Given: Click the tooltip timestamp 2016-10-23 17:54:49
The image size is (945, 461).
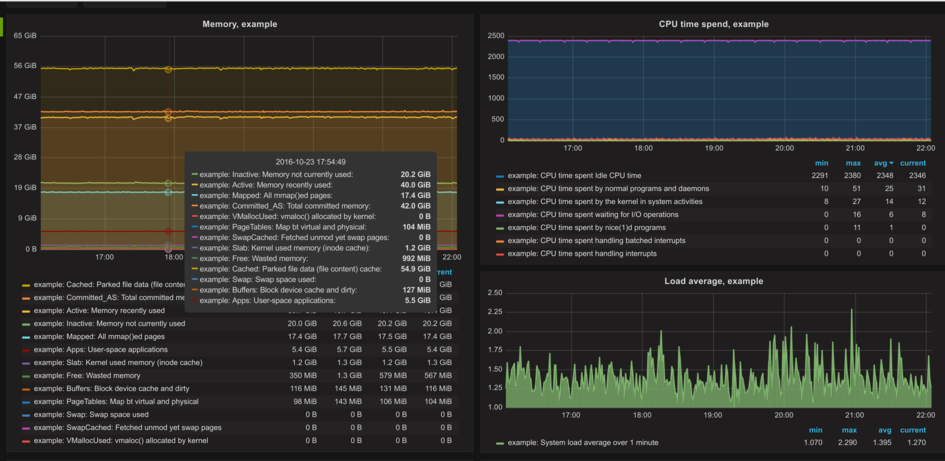Looking at the screenshot, I should 310,162.
